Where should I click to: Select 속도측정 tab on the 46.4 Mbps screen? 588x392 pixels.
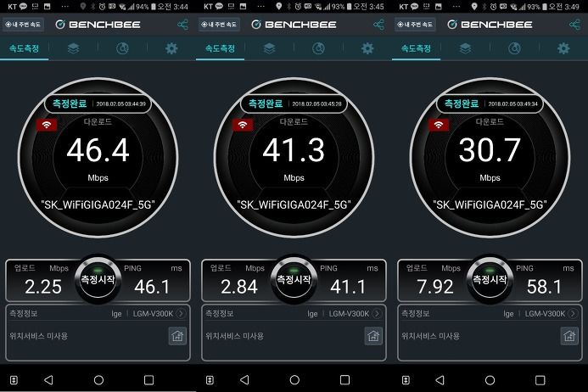click(24, 48)
